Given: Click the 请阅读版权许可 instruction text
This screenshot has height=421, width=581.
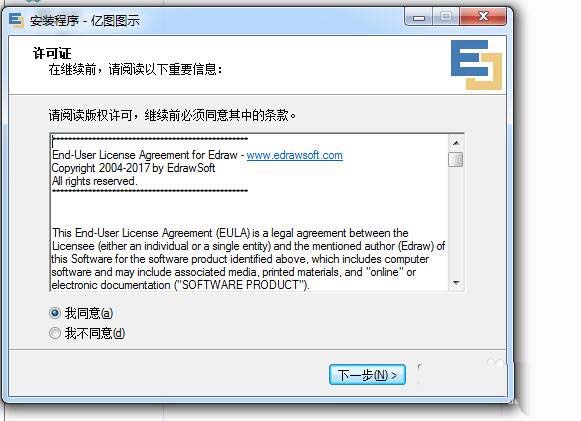Looking at the screenshot, I should 172,115.
